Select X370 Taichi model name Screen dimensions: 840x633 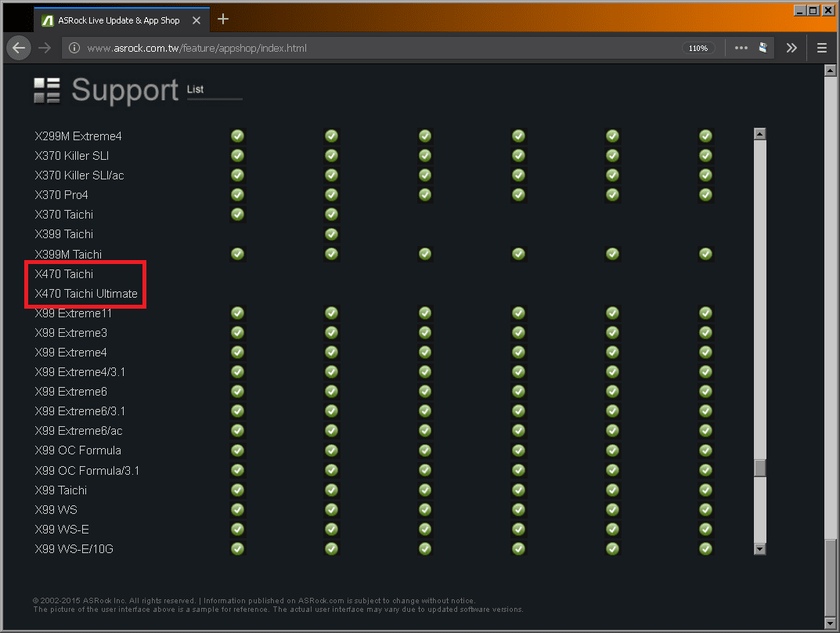tap(63, 215)
